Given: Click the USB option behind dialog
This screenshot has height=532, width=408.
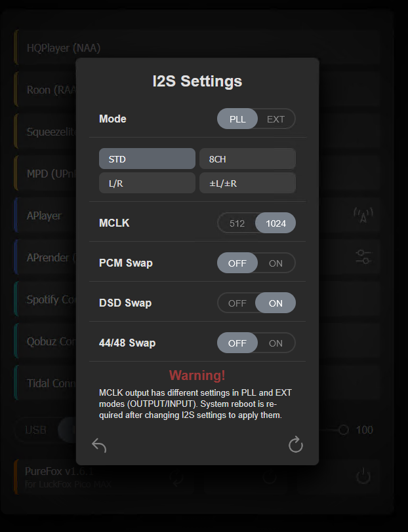Looking at the screenshot, I should 35,430.
